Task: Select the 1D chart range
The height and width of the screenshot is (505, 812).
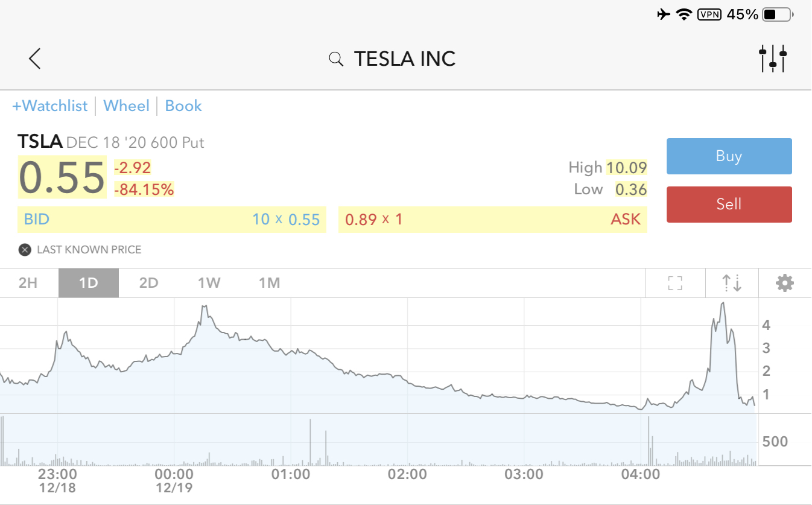Action: 89,283
